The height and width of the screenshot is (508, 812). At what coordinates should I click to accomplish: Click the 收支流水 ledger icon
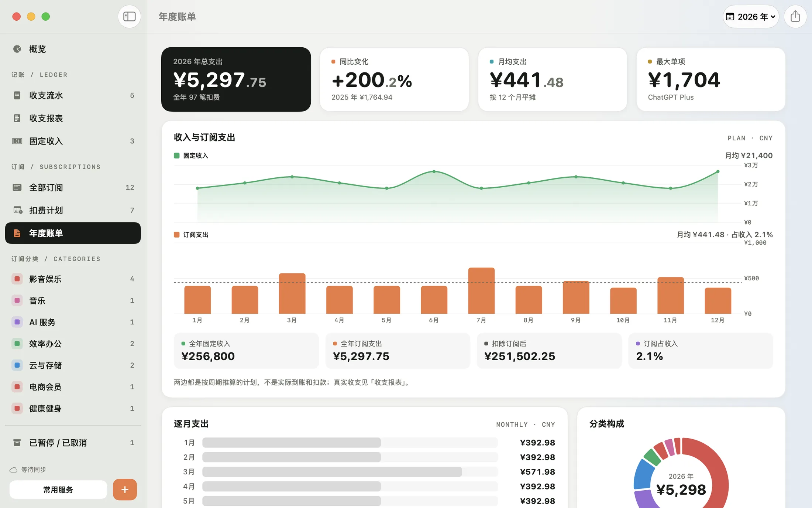point(17,95)
